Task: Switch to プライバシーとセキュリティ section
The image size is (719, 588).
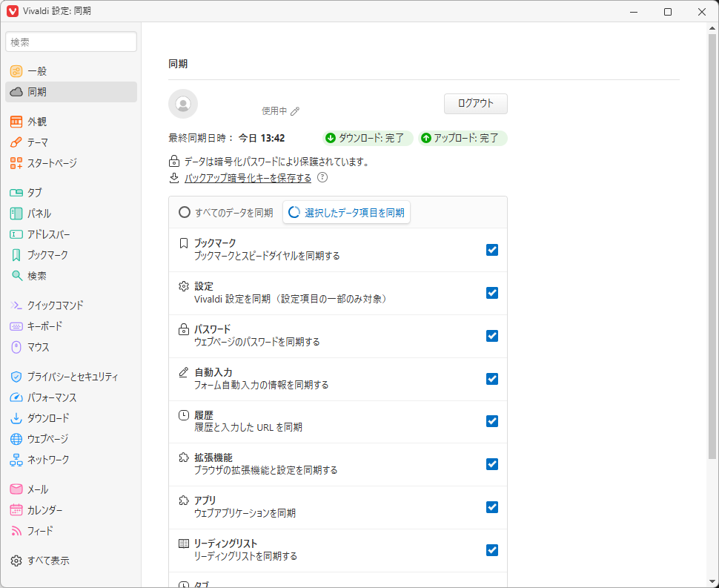Action: tap(71, 377)
